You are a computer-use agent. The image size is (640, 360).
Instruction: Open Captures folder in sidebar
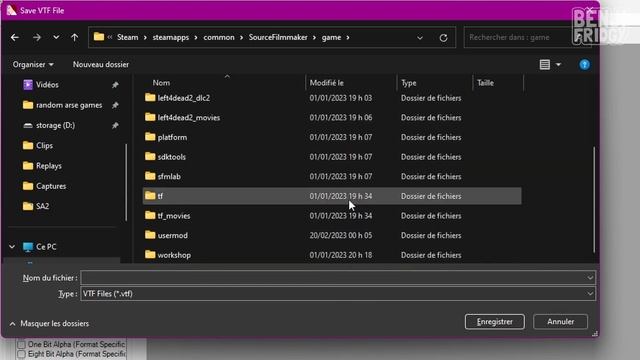(x=51, y=186)
